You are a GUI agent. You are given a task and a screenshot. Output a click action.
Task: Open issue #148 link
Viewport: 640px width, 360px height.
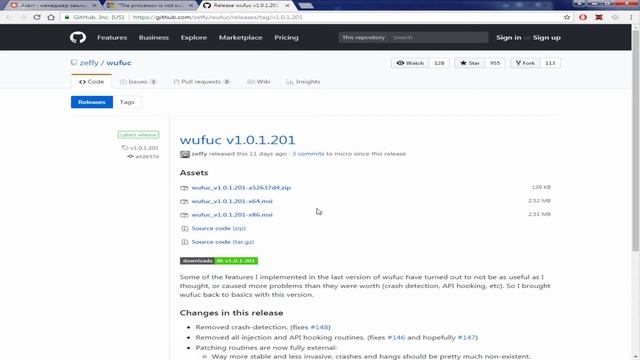pos(320,327)
